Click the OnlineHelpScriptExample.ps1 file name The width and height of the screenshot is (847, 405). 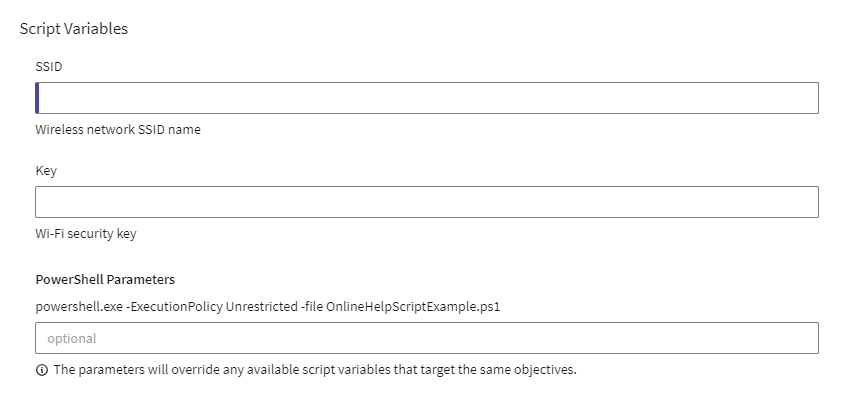click(413, 307)
